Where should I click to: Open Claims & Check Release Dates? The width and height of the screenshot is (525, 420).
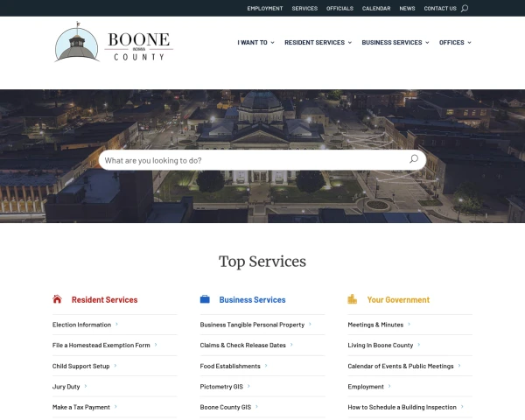[x=242, y=345]
